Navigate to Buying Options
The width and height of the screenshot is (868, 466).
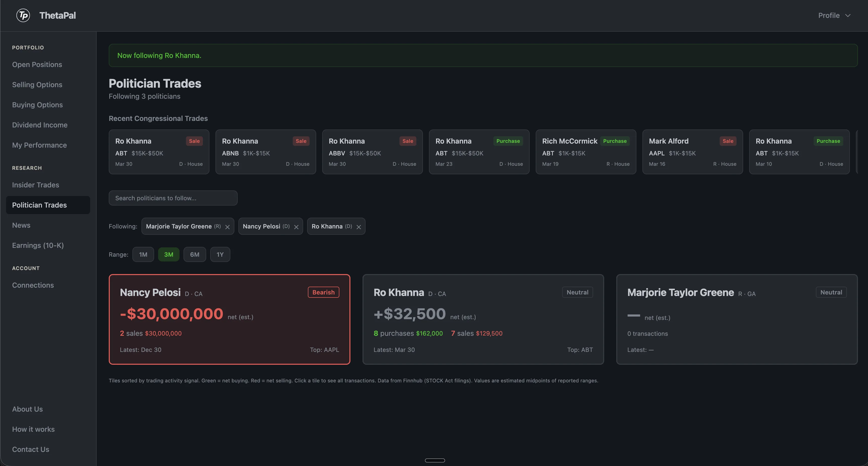38,105
